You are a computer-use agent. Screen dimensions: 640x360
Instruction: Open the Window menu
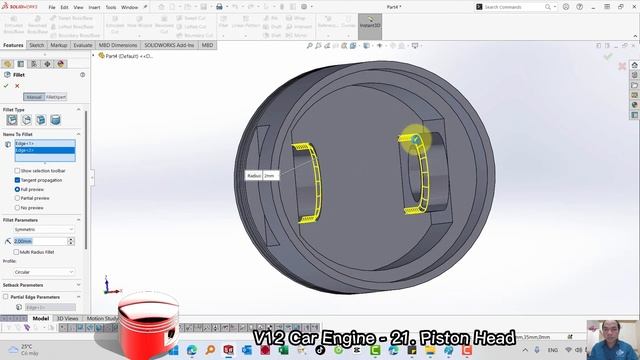click(x=129, y=7)
